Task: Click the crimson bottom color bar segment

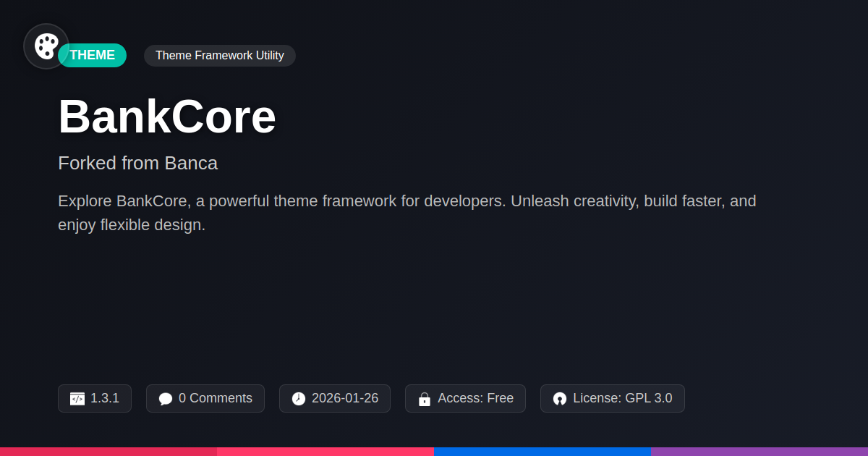Action: pyautogui.click(x=109, y=452)
